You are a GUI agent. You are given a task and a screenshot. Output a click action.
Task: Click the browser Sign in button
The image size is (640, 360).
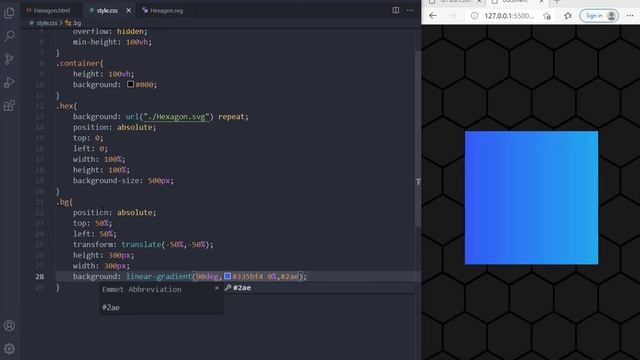(599, 16)
